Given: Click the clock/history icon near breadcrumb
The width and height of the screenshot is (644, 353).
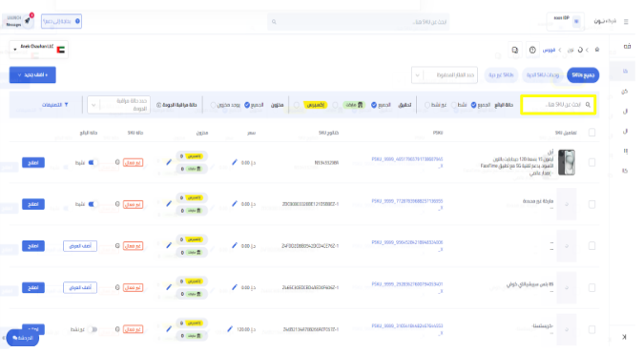Looking at the screenshot, I should pos(532,50).
